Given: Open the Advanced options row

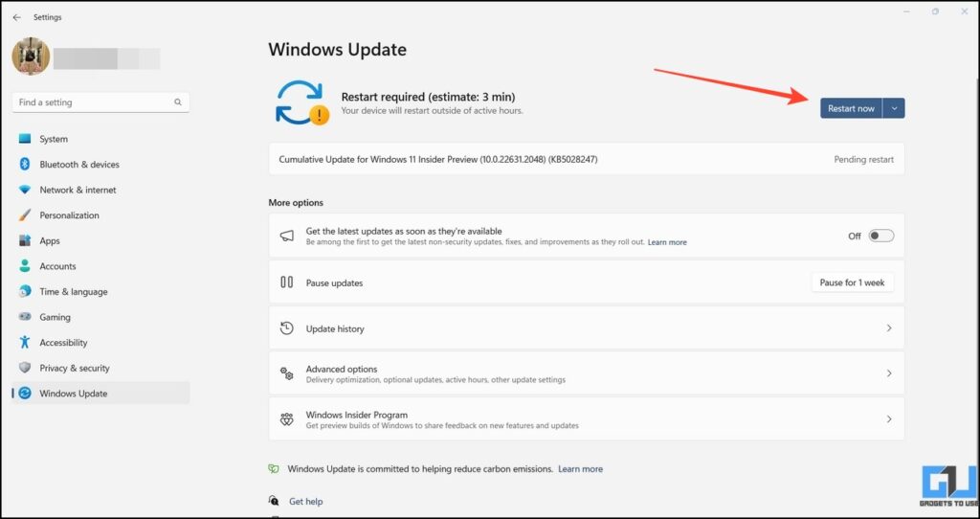Looking at the screenshot, I should (587, 373).
